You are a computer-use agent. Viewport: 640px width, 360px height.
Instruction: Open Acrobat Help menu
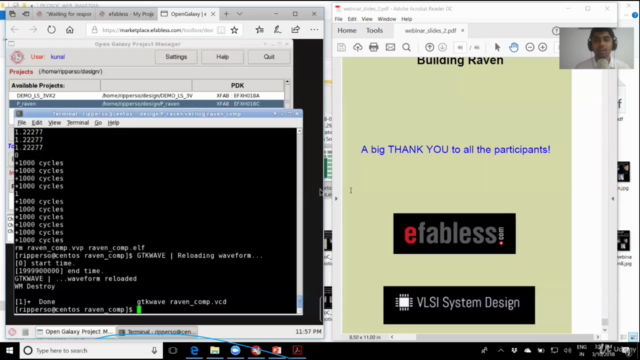coord(407,19)
